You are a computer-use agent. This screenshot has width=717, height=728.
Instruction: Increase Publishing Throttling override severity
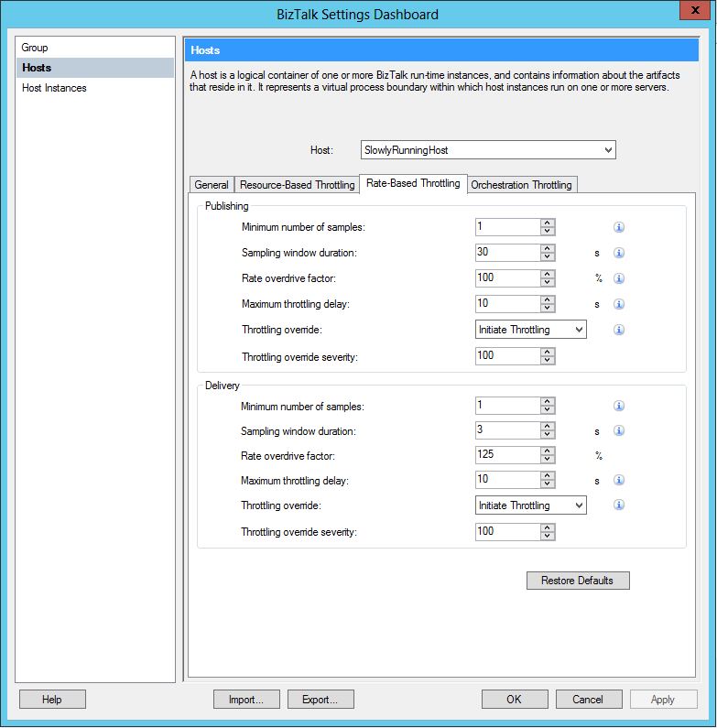[x=548, y=352]
